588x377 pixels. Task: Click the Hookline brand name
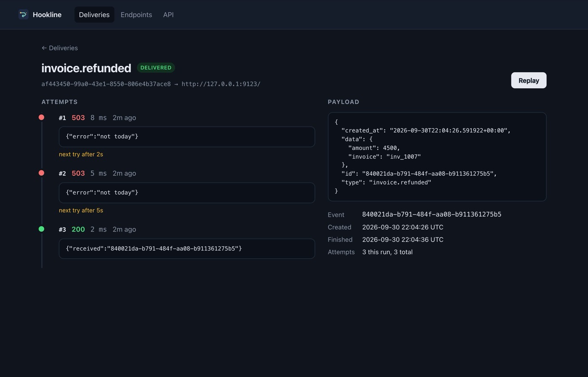(x=47, y=15)
